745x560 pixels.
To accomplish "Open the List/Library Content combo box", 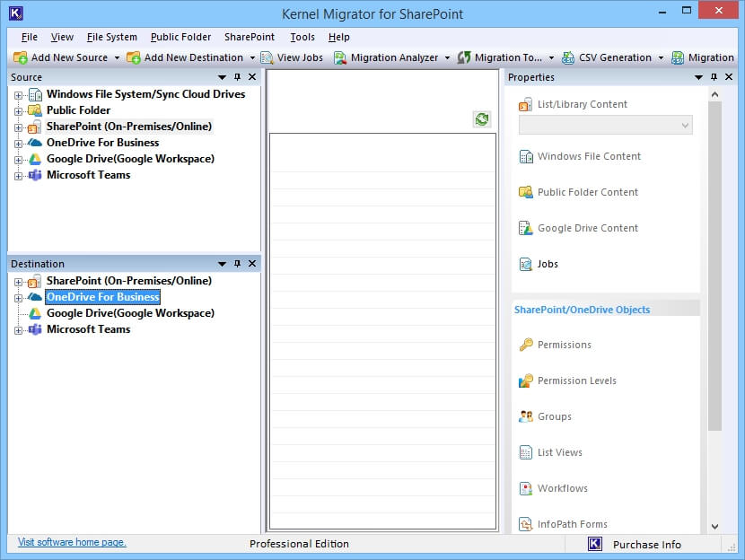I will point(605,126).
